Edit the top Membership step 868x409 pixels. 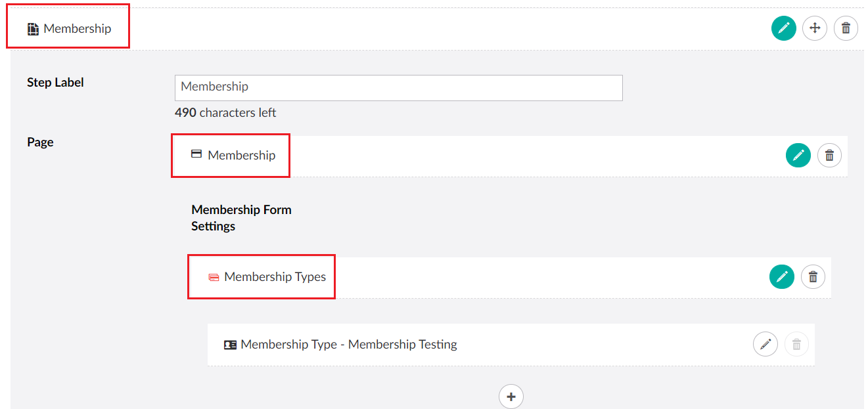point(783,28)
